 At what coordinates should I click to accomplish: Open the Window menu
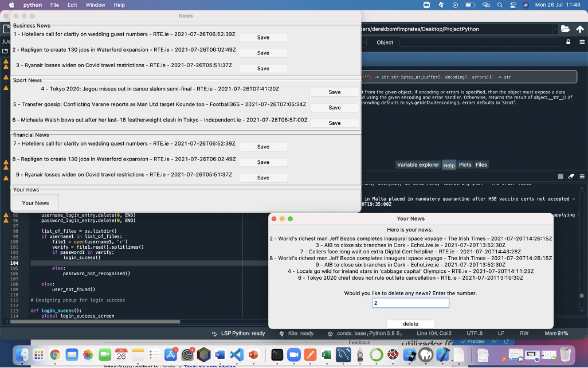click(x=95, y=5)
